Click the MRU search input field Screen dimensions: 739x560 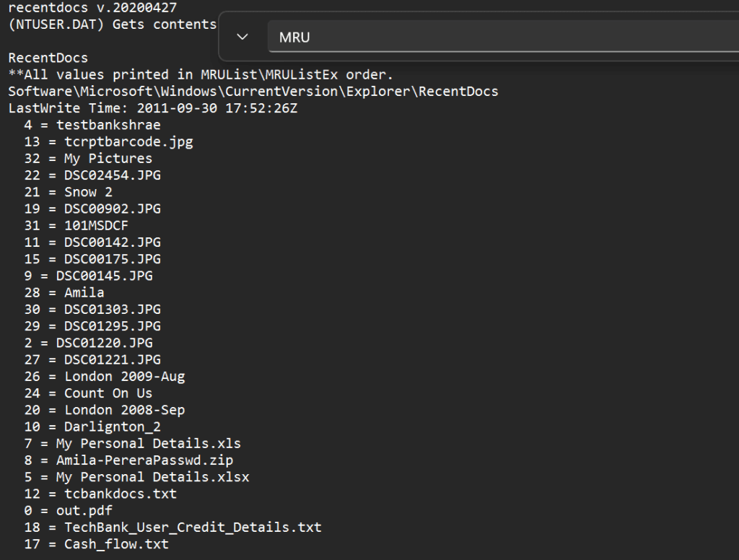(x=498, y=37)
